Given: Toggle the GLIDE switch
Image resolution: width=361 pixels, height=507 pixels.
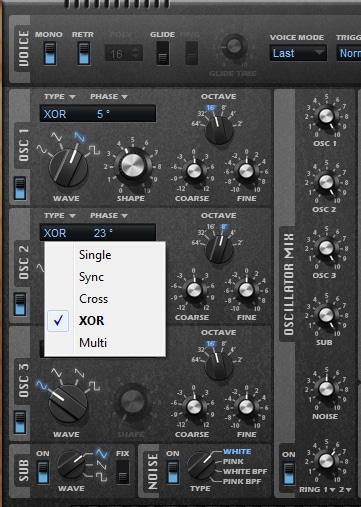Looking at the screenshot, I should (x=163, y=53).
